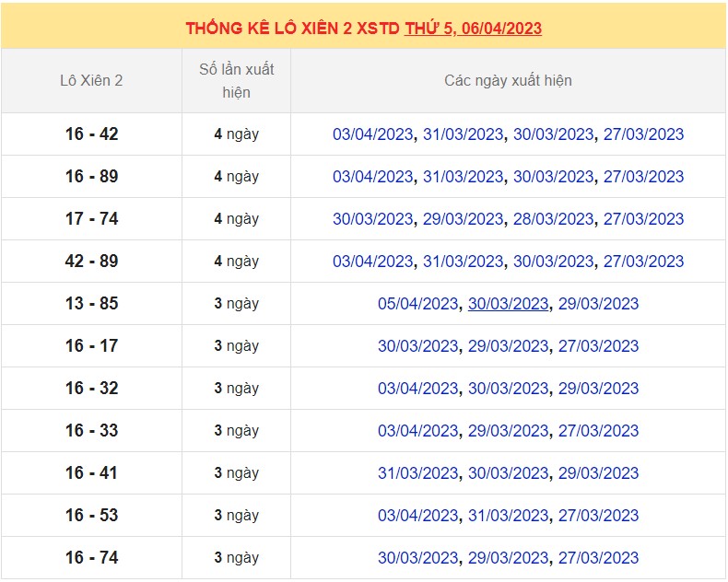Click 03/04/2023 in the 16 - 42 row

tap(372, 134)
